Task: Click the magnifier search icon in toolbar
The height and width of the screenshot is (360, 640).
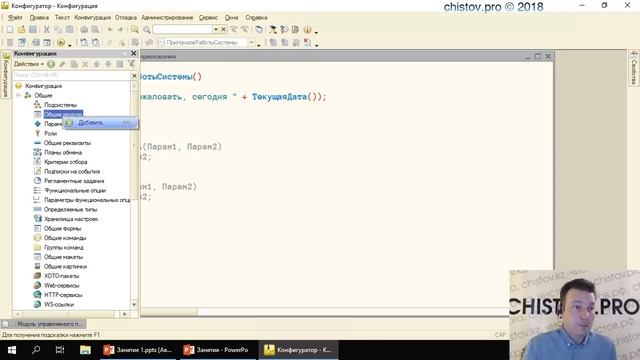Action: click(x=147, y=29)
